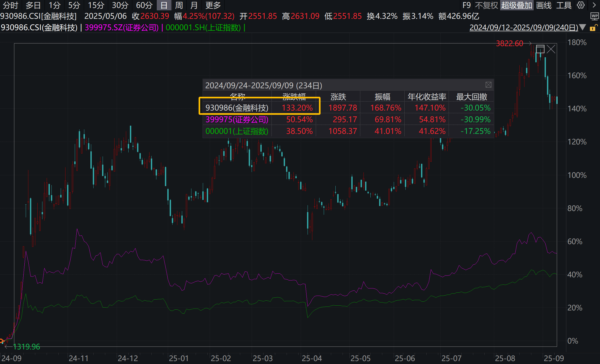Switch to the 周 weekly tab
This screenshot has height=364, width=600.
tap(179, 5)
